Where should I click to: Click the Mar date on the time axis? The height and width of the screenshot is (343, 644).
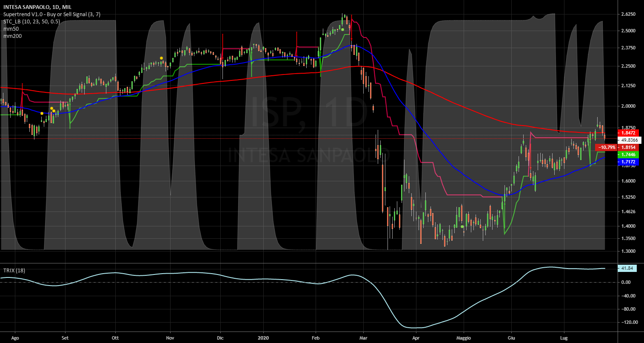point(363,339)
